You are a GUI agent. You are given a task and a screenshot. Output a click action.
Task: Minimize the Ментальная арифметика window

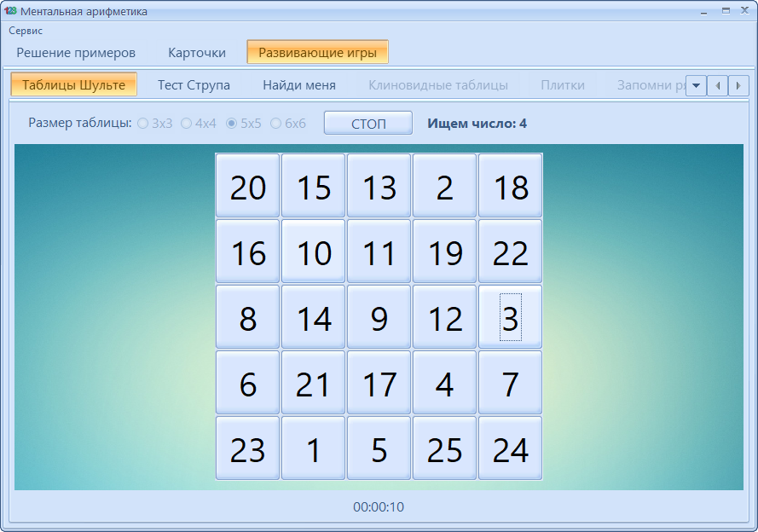(x=704, y=11)
